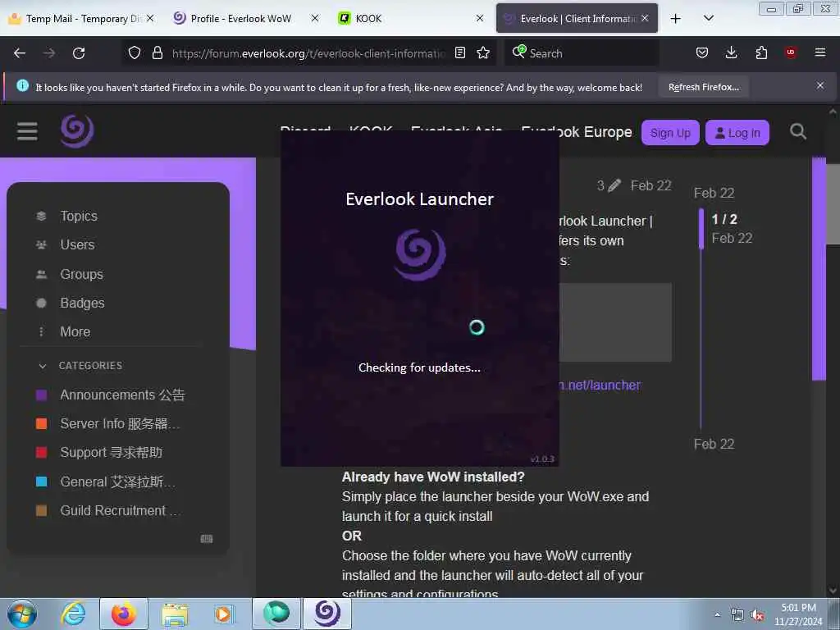Open the Everlook Europe header link

tap(577, 132)
